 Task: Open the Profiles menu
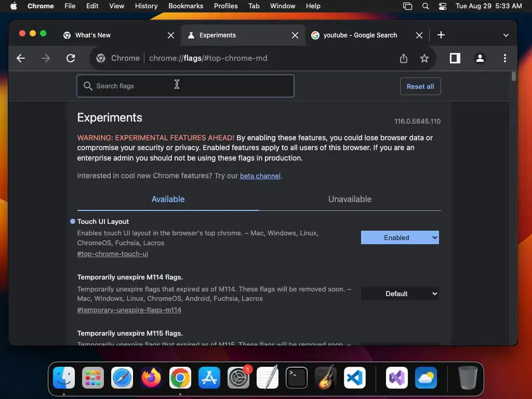pos(225,6)
